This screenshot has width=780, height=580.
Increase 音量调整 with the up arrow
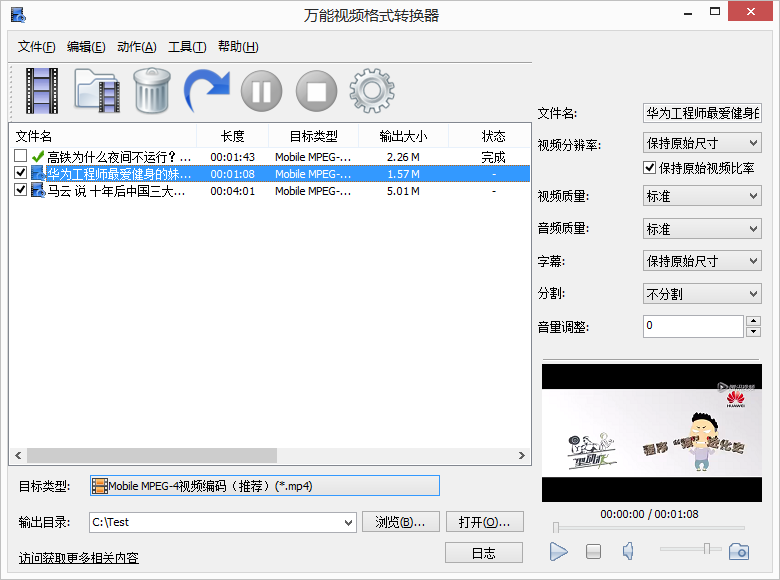tap(754, 321)
